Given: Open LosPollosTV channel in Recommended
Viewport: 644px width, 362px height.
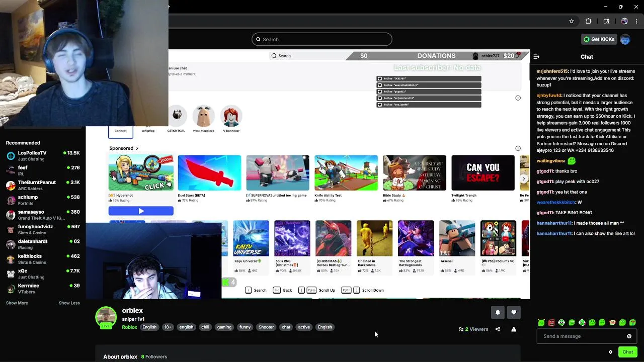Looking at the screenshot, I should [43, 156].
